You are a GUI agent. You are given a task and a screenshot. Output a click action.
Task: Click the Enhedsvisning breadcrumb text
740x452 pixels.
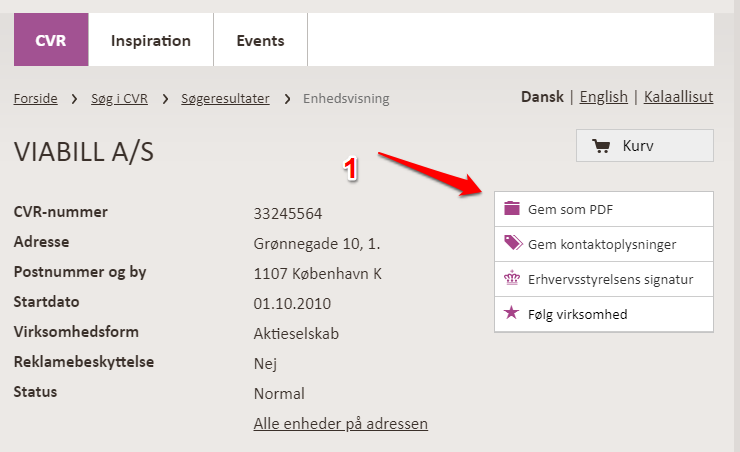pos(346,99)
